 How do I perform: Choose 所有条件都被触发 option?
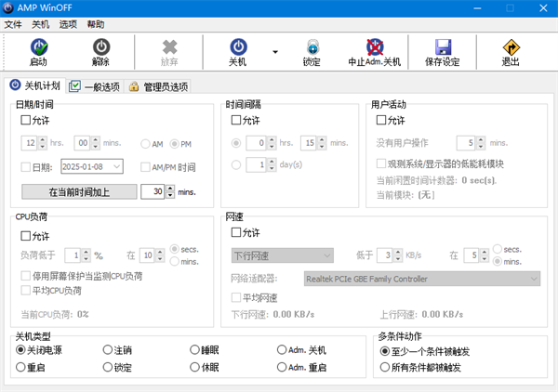click(x=385, y=367)
